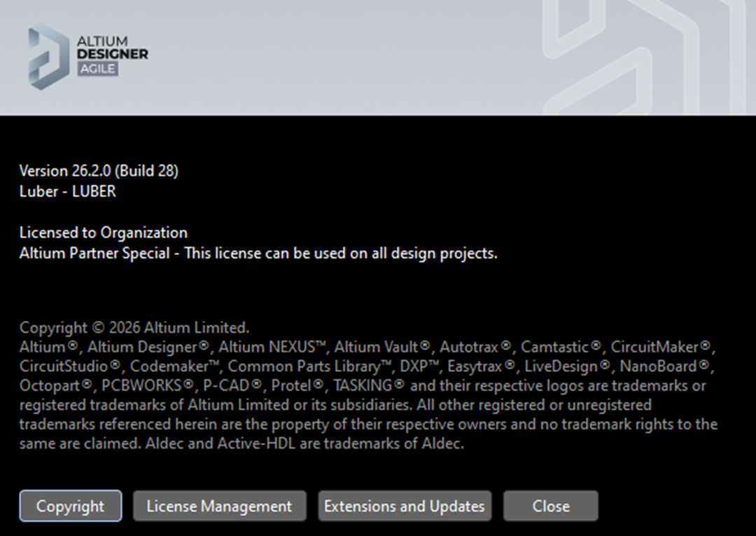
Task: Close the About Altium Designer dialog
Action: [550, 506]
